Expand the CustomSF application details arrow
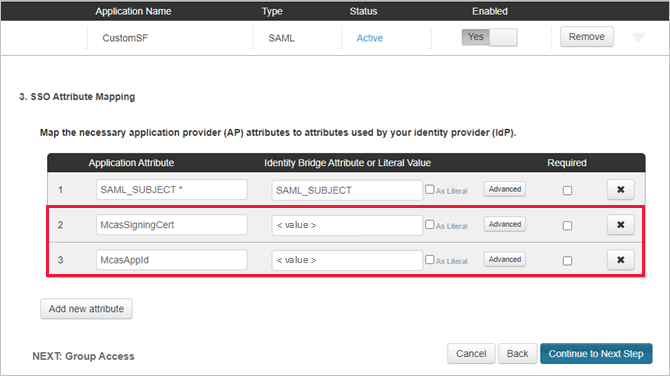670x376 pixels. click(638, 38)
